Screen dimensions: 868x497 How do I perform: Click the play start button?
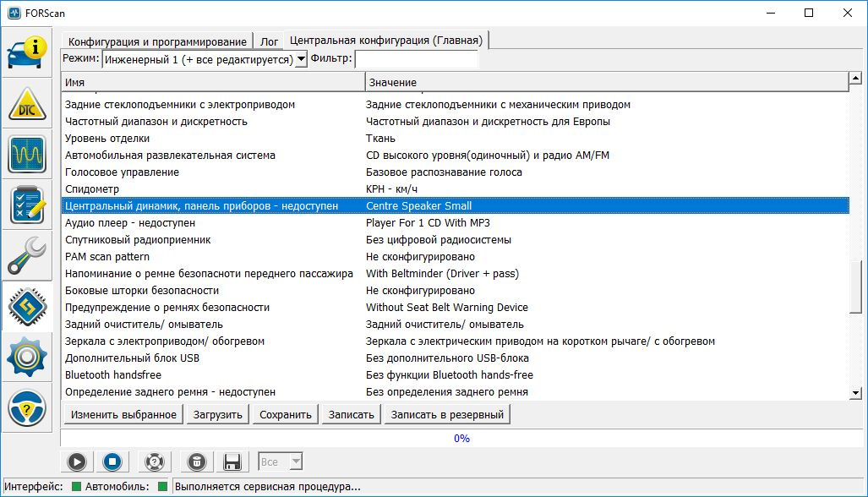pos(77,461)
